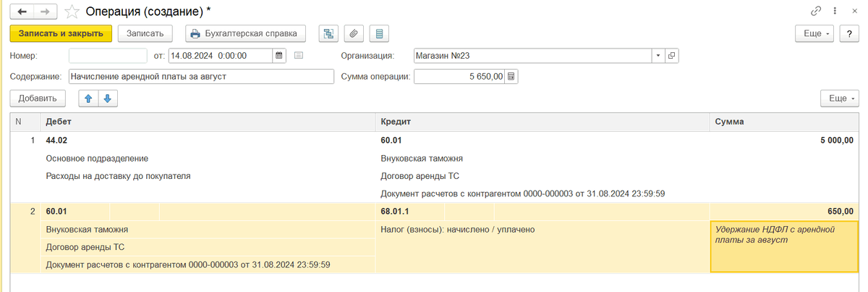
Task: Select credit account 60.01 in row 1
Action: click(x=391, y=141)
